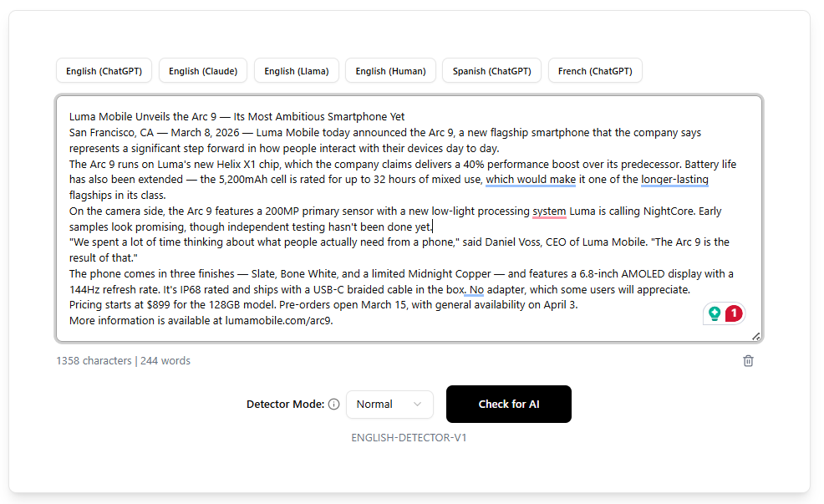824x504 pixels.
Task: Click the info icon beside Detector Mode
Action: tap(333, 404)
